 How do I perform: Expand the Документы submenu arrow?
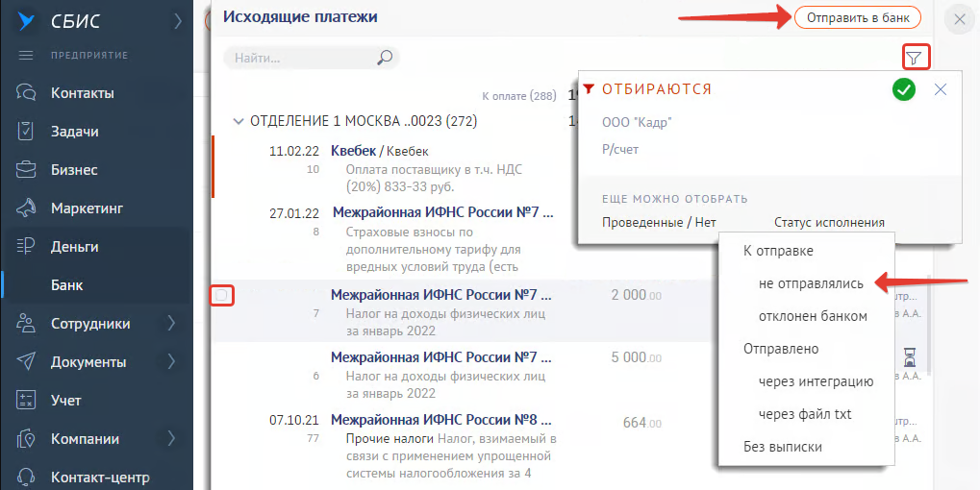point(171,361)
